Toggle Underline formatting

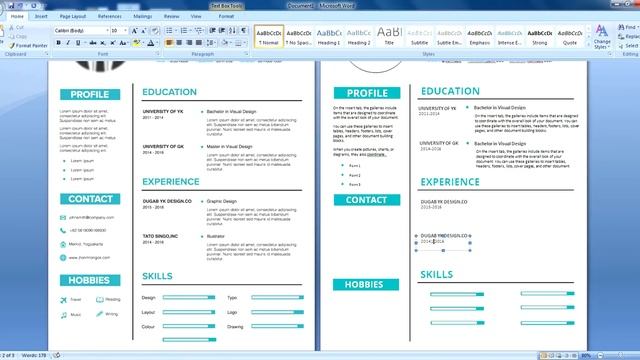click(78, 43)
